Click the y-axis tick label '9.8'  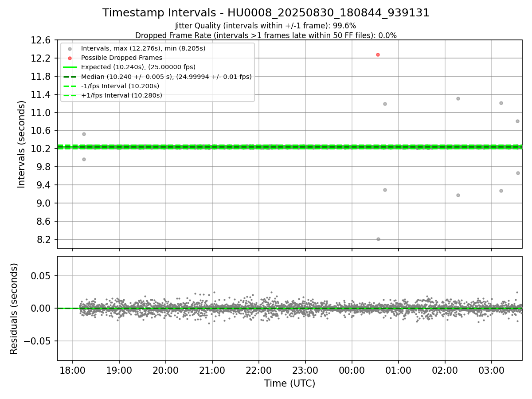click(44, 167)
